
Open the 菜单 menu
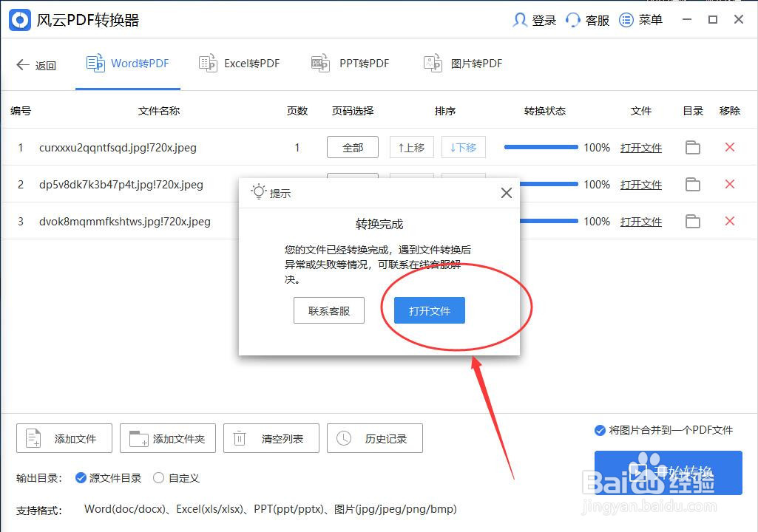[x=641, y=20]
